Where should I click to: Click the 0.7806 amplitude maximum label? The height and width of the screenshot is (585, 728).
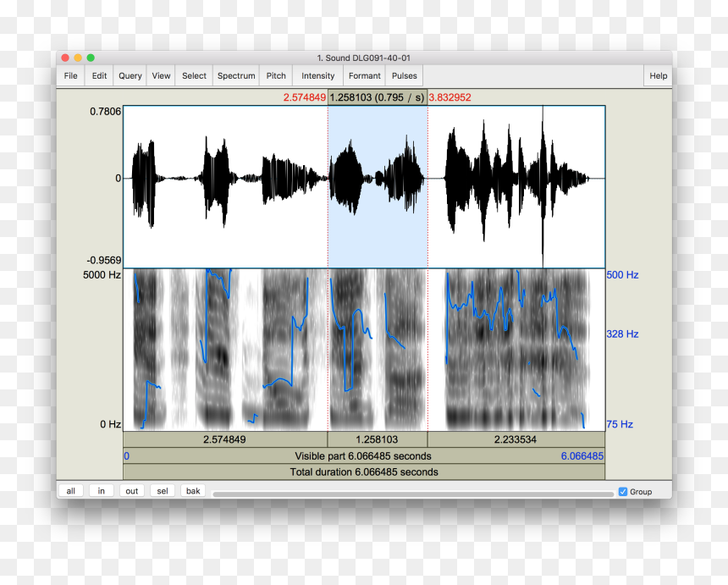pyautogui.click(x=106, y=112)
